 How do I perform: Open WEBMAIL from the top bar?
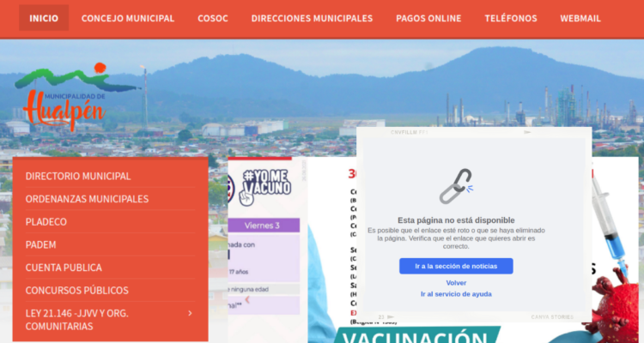580,18
